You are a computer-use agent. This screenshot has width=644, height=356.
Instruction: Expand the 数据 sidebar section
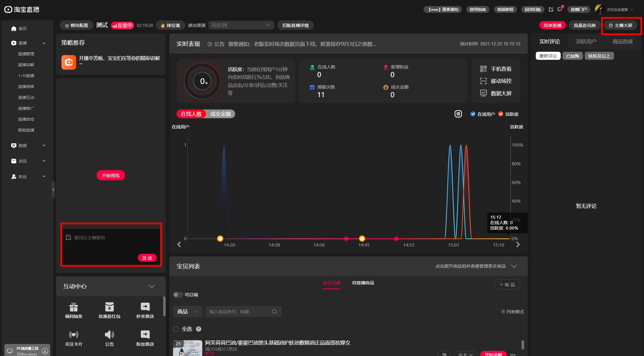[x=44, y=146]
